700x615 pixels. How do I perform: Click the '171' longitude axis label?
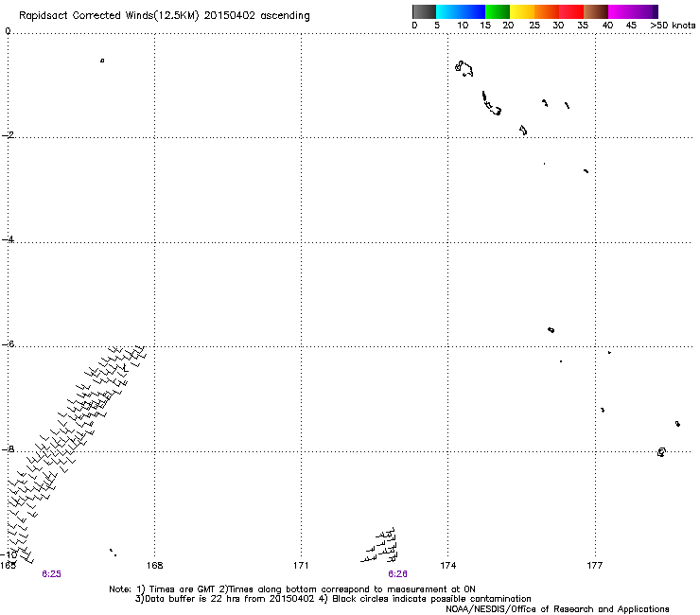pyautogui.click(x=301, y=566)
